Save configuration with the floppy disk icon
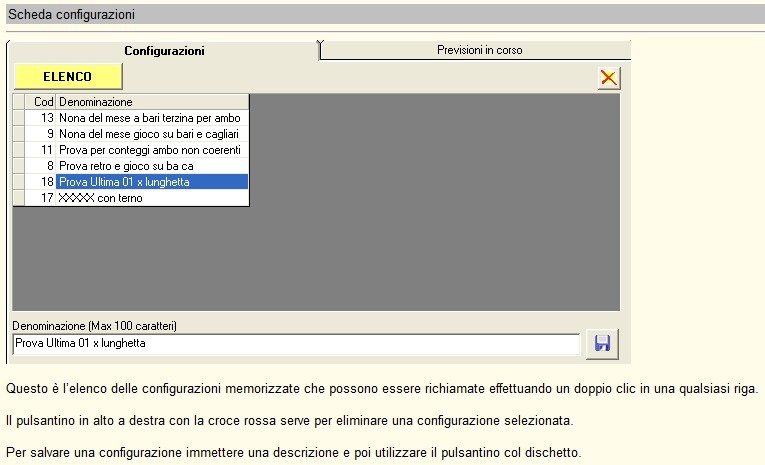This screenshot has width=765, height=465. [603, 344]
